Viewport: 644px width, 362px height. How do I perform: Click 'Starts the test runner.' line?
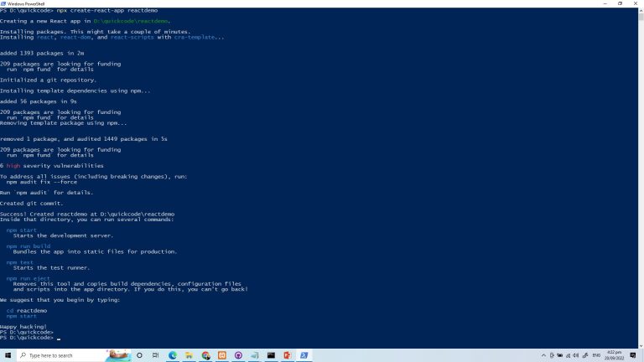(x=51, y=267)
